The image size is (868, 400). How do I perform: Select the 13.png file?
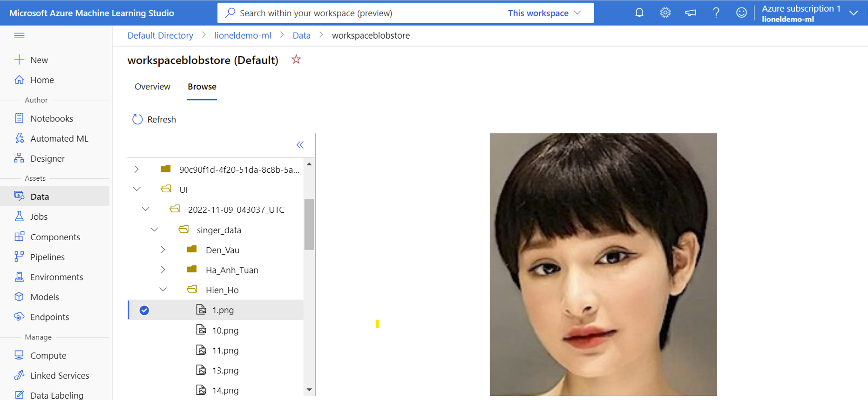pos(225,371)
